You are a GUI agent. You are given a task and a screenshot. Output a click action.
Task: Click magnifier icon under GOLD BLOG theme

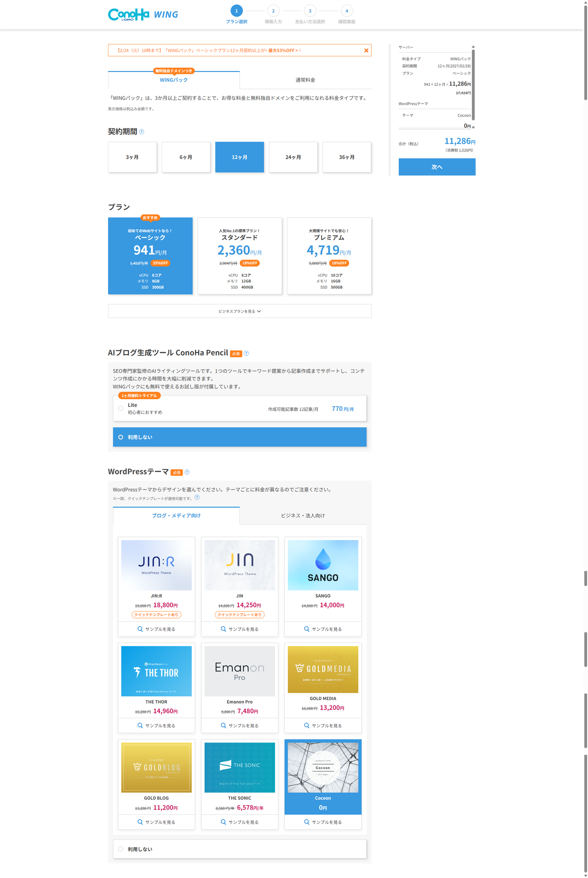140,822
